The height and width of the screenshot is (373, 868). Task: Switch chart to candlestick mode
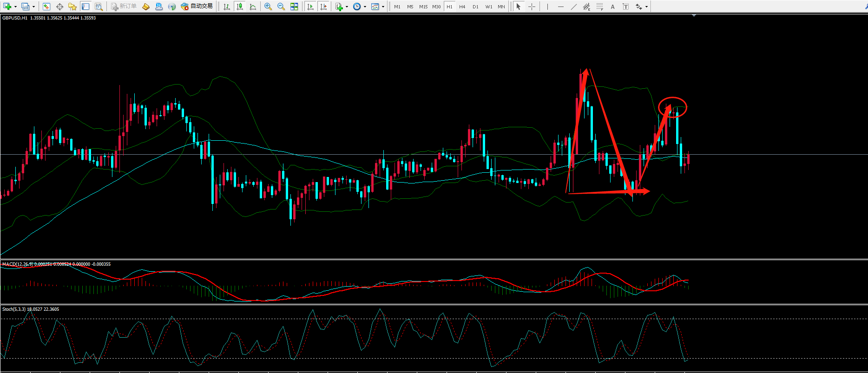coord(239,7)
